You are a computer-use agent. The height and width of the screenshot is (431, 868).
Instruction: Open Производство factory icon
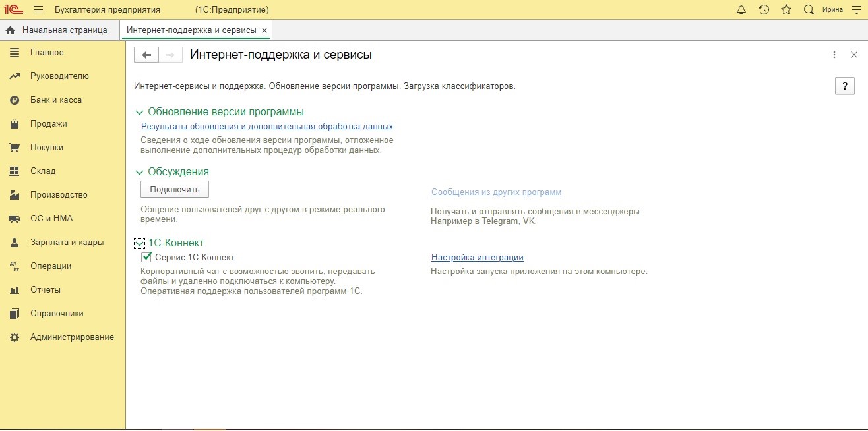pos(15,195)
